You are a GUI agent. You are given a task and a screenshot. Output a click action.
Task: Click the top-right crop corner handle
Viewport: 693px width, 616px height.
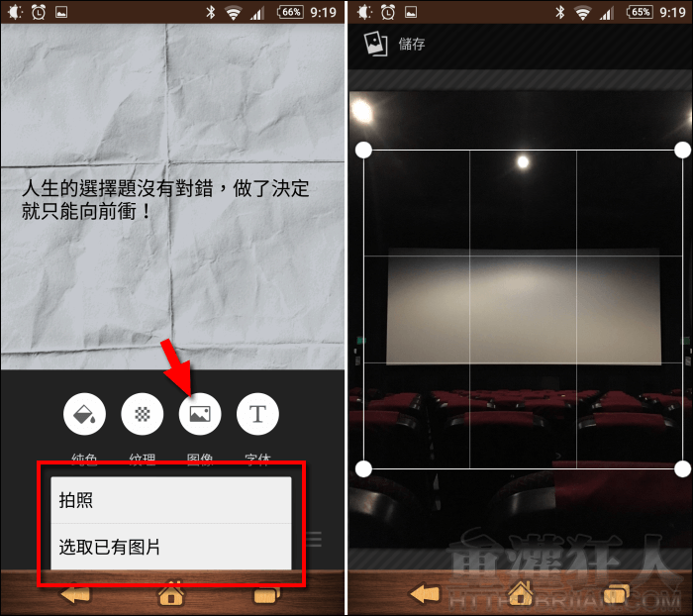pyautogui.click(x=682, y=150)
